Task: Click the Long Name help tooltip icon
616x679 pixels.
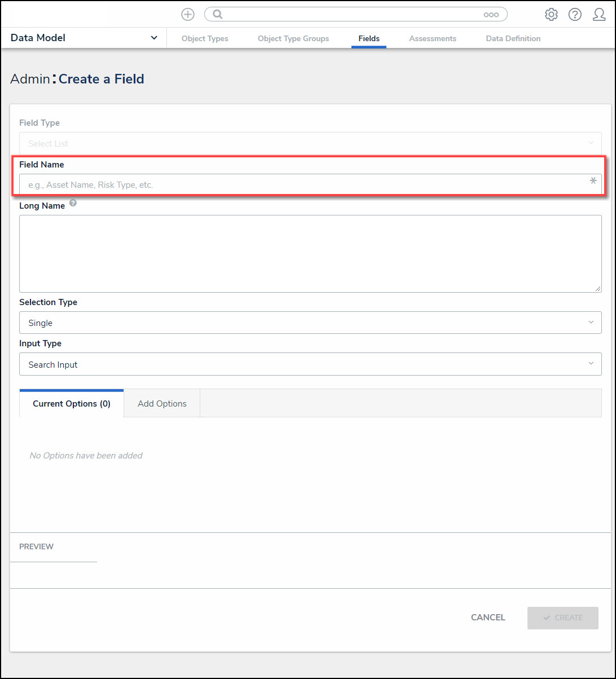Action: point(73,203)
